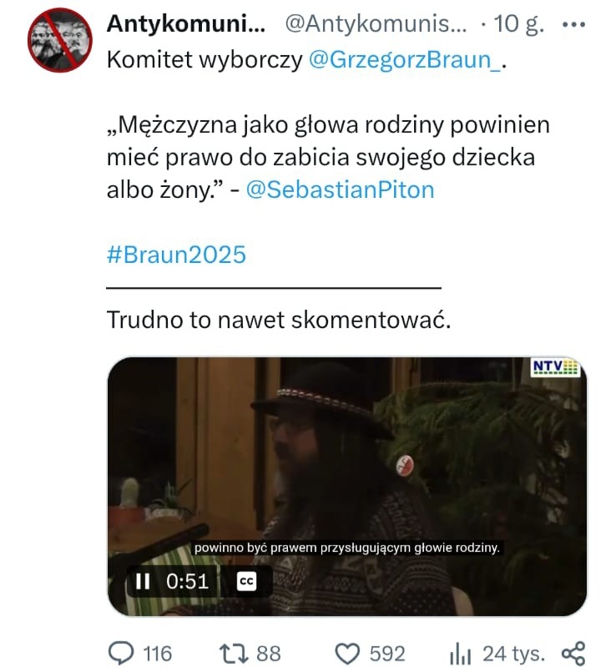This screenshot has height=672, width=616.
Task: Open the @SebastianPiton mention link
Action: [x=340, y=189]
